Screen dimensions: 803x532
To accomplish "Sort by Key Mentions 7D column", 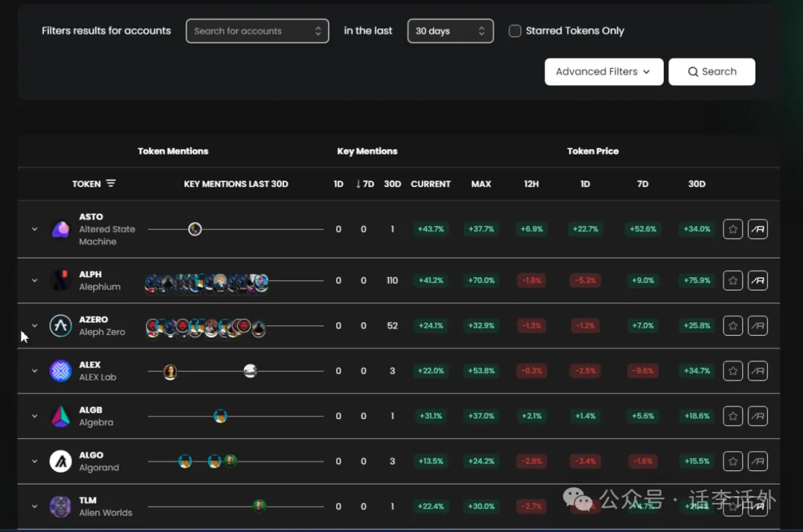I will click(x=365, y=184).
